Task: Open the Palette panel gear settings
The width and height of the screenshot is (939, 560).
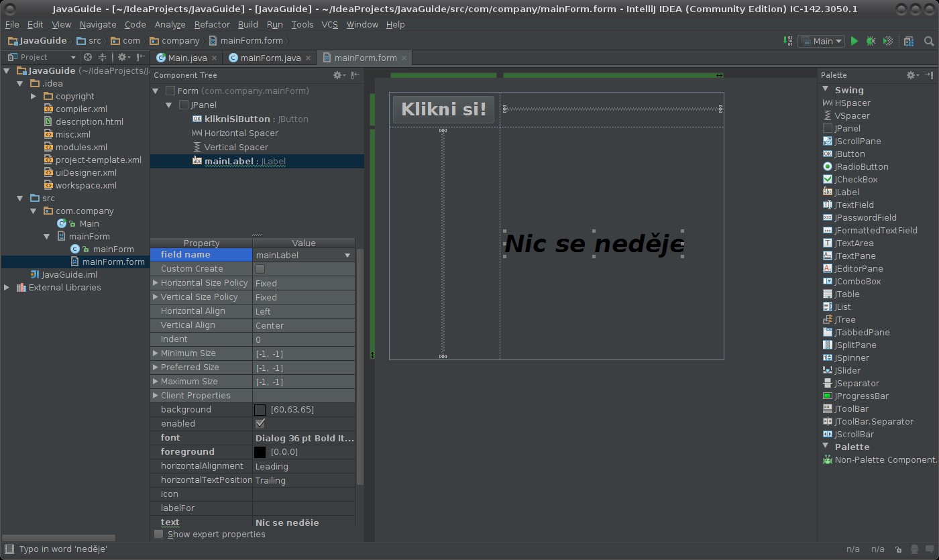Action: pos(911,75)
